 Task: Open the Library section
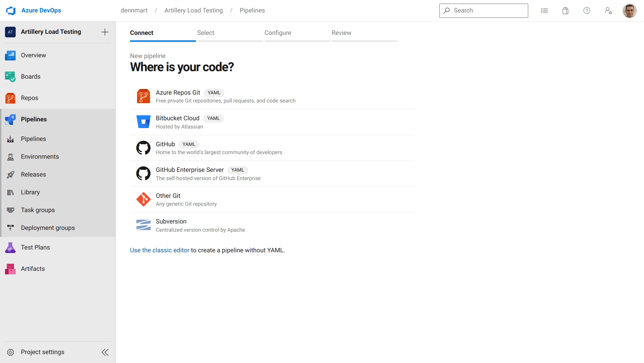(30, 192)
